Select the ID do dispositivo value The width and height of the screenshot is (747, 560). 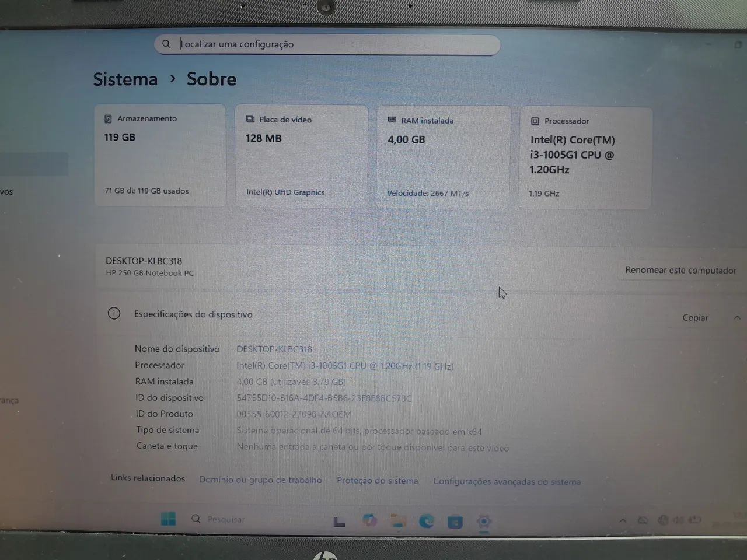[x=324, y=398]
